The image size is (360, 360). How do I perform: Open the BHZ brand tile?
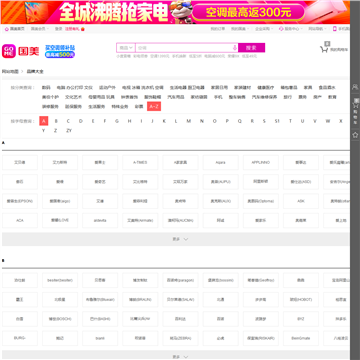point(301,319)
